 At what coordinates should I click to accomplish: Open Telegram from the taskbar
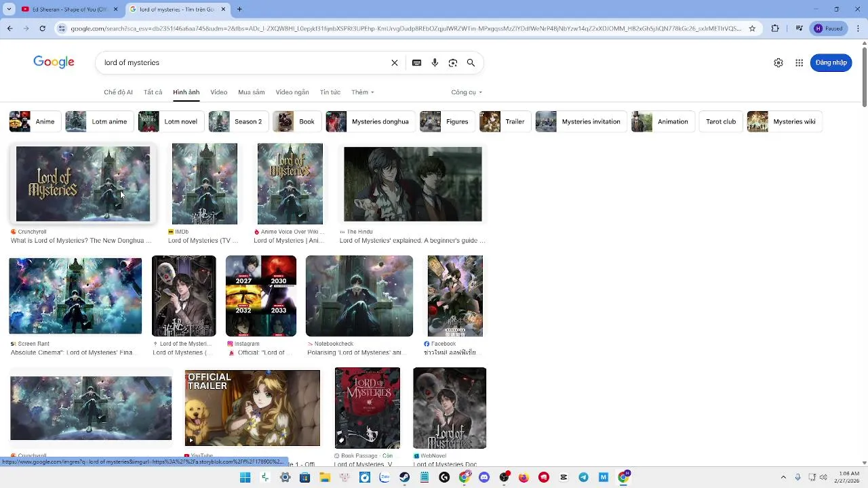(583, 477)
